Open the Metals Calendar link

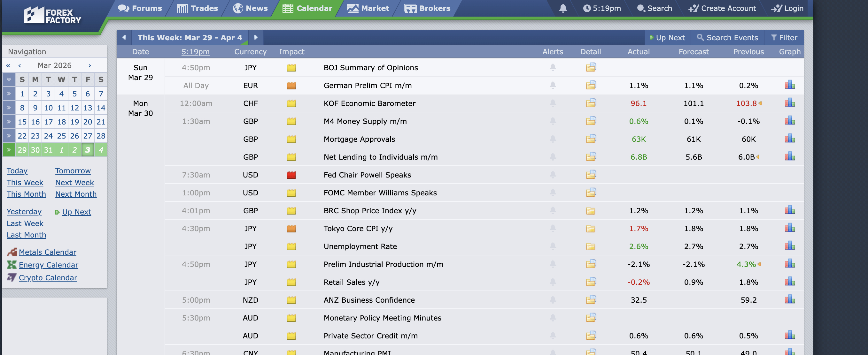point(48,252)
